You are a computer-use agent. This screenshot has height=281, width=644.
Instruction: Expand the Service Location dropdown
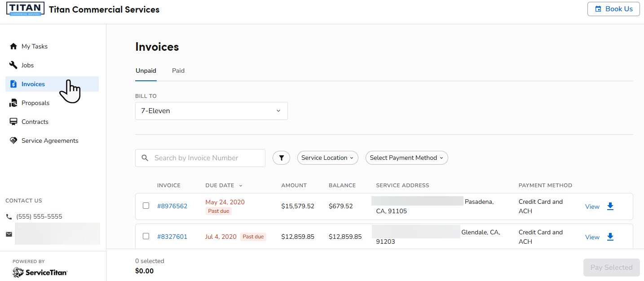(x=327, y=158)
